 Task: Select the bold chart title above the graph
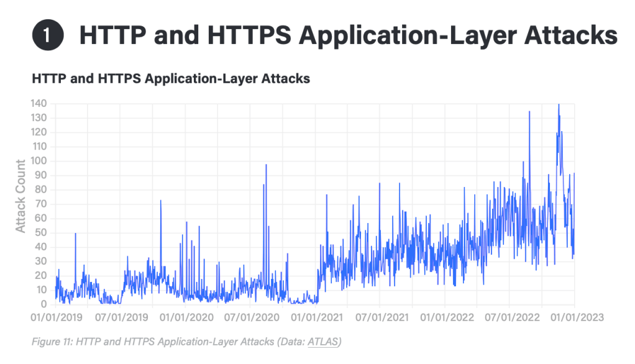pos(170,79)
